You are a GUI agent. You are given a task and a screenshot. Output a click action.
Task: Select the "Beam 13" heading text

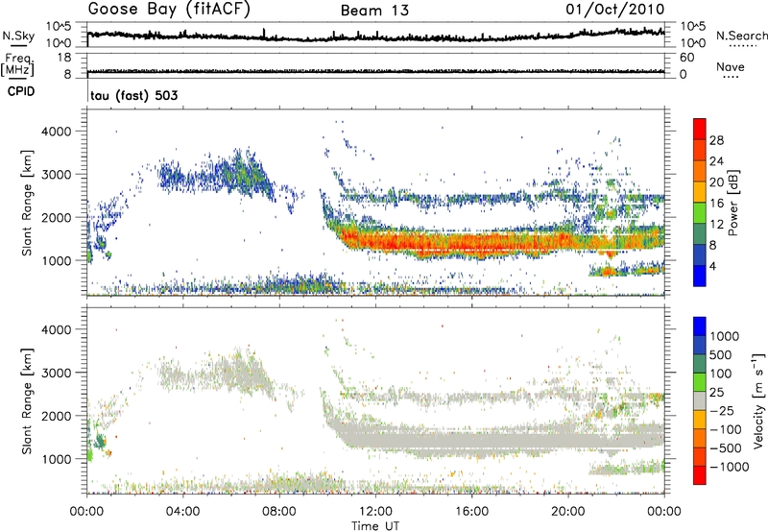374,11
